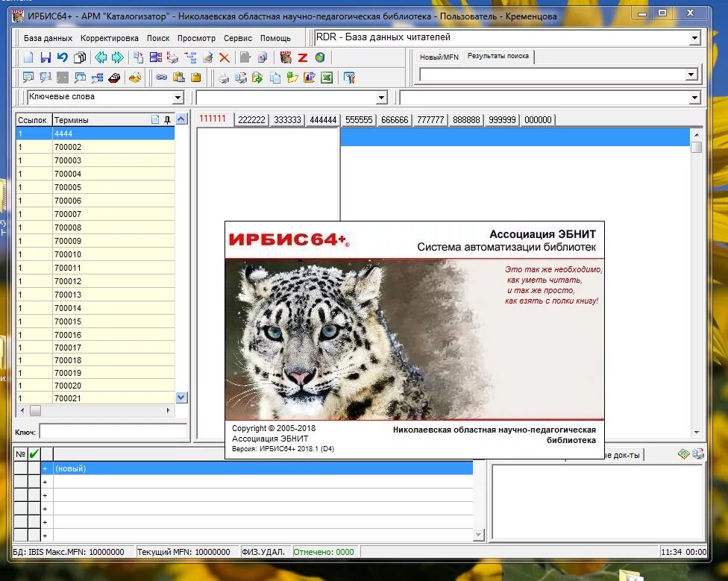
Task: Switch to the 000000 tab
Action: [538, 120]
